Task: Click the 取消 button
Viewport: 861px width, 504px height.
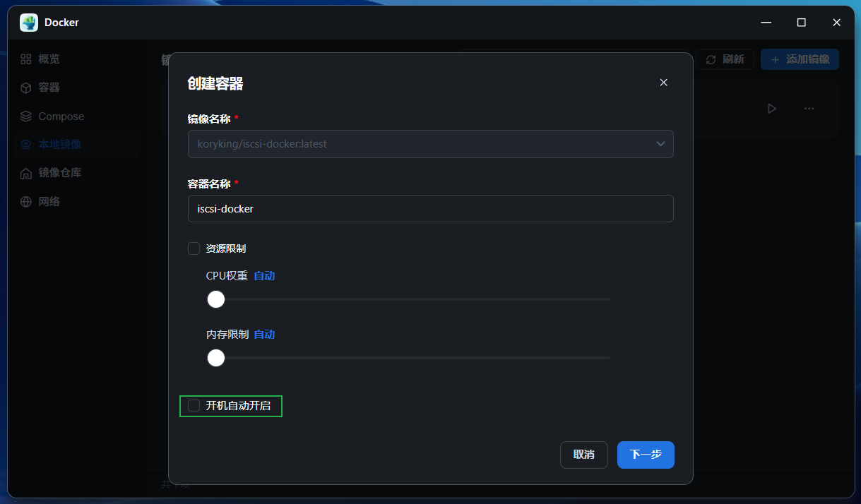Action: point(583,455)
